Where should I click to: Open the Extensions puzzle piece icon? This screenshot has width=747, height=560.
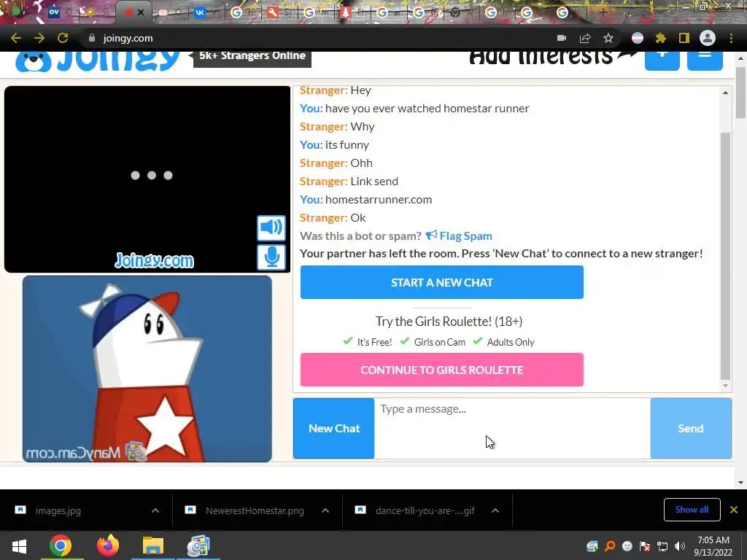point(661,38)
